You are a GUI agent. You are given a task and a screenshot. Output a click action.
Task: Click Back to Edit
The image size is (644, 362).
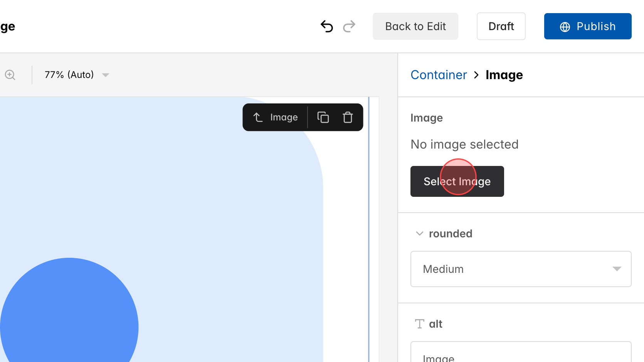(415, 26)
